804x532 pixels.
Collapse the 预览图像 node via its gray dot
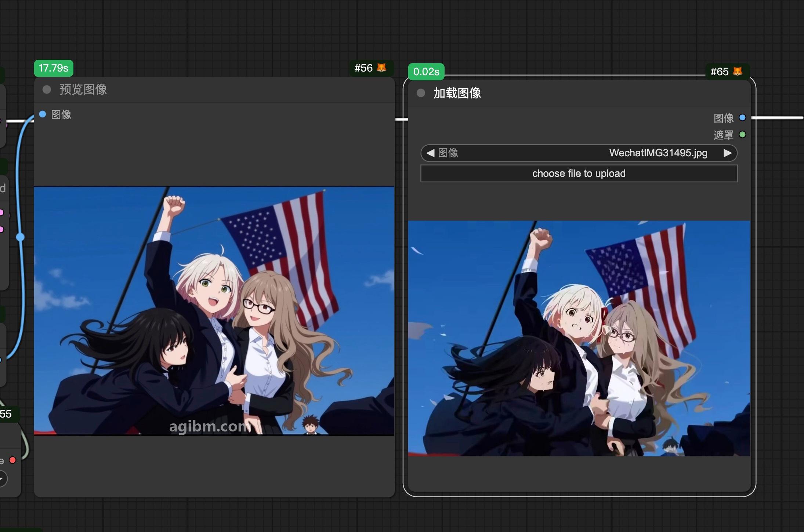(x=47, y=90)
